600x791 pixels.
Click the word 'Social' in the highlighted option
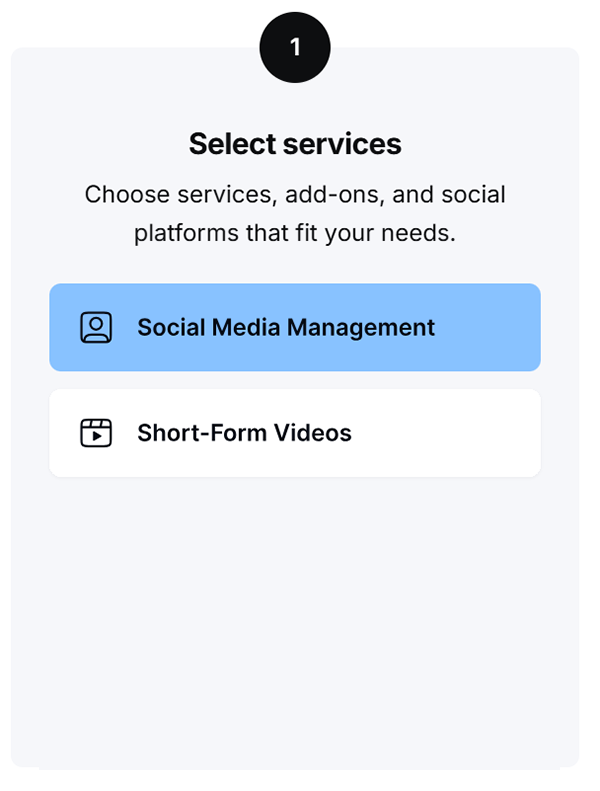coord(171,327)
